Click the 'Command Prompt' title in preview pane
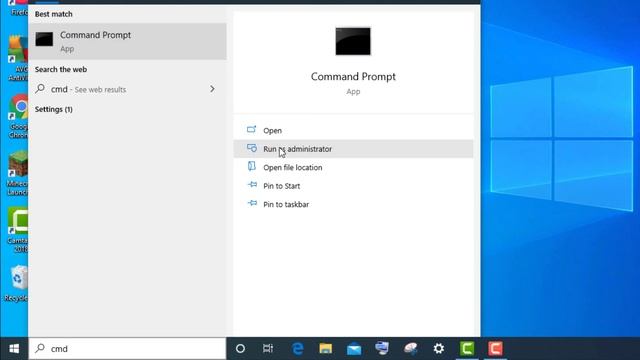 coord(353,77)
